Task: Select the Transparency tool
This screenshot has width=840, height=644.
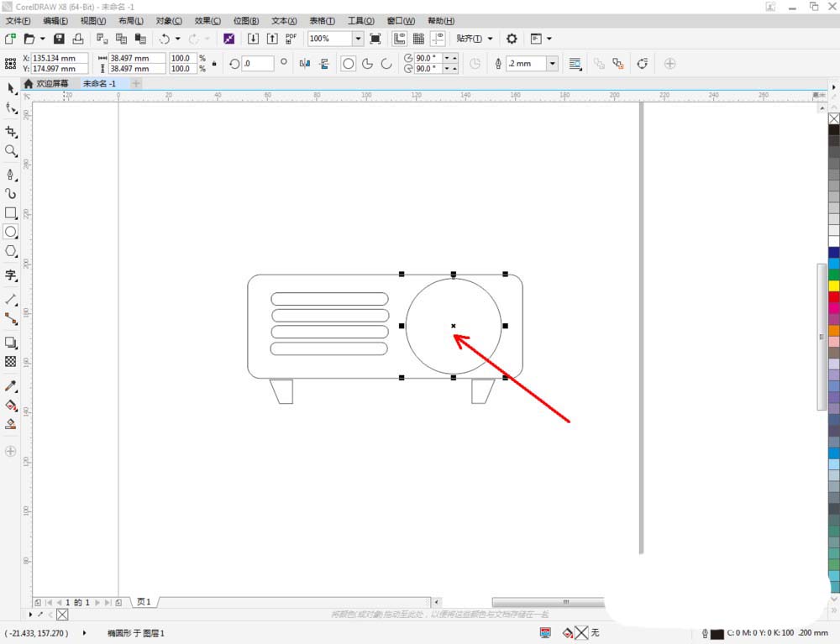Action: click(11, 362)
